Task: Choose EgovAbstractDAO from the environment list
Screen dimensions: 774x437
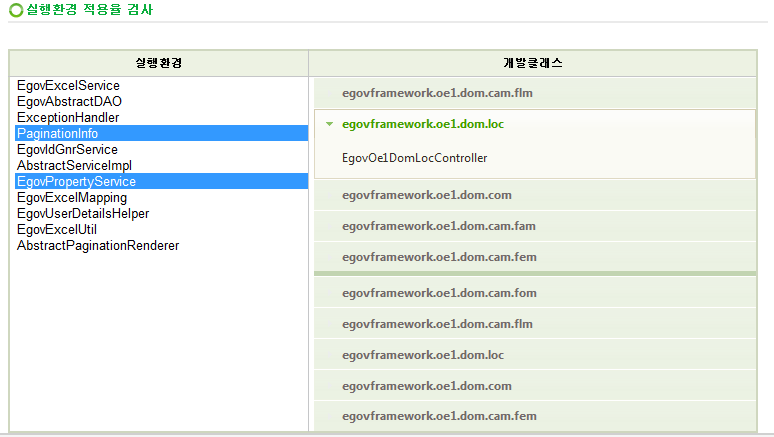Action: [x=69, y=102]
